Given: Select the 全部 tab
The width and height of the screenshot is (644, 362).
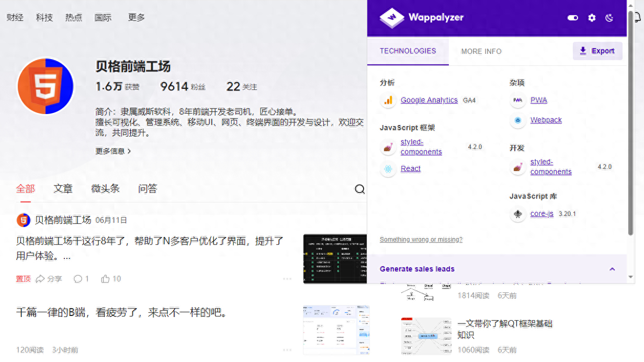Looking at the screenshot, I should (x=26, y=189).
